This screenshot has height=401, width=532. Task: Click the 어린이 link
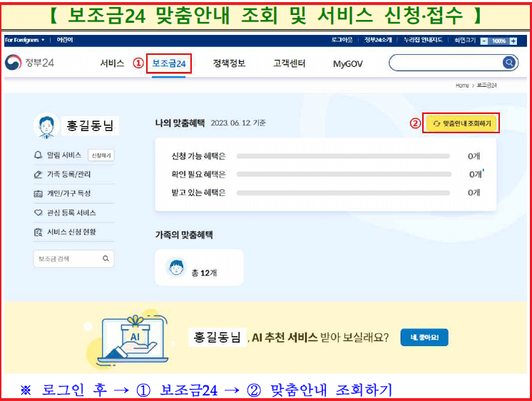click(65, 40)
